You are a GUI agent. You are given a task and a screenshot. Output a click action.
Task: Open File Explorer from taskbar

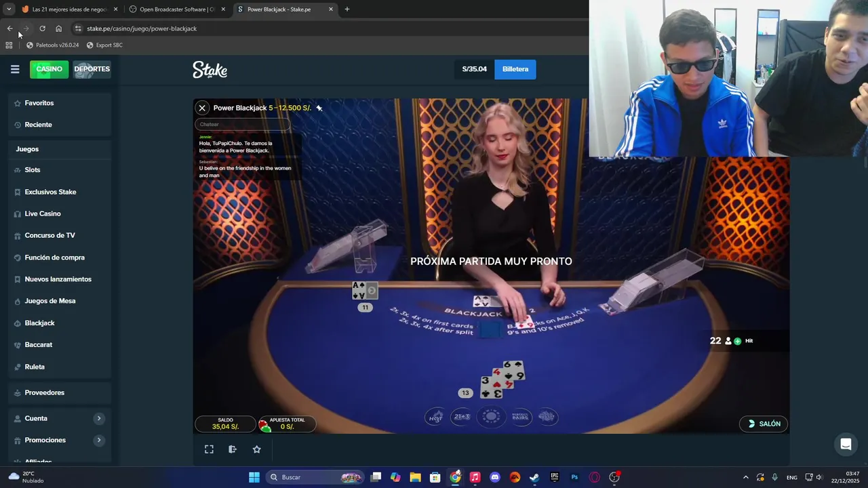[416, 477]
